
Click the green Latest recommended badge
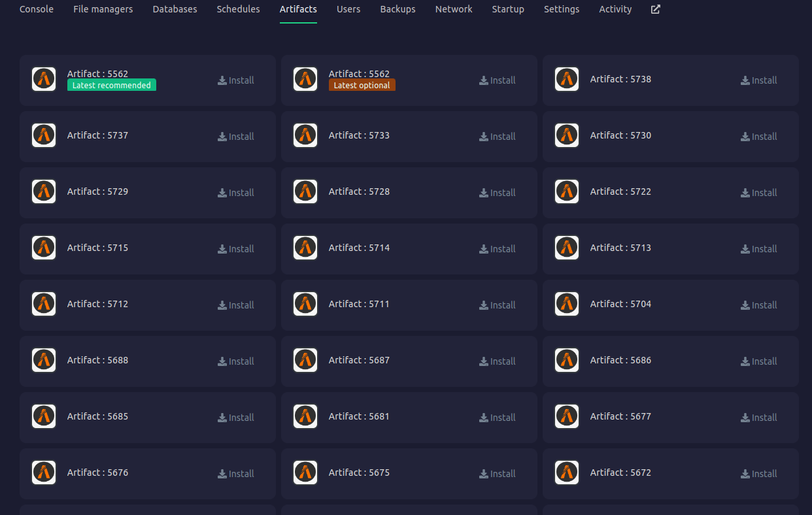click(112, 85)
